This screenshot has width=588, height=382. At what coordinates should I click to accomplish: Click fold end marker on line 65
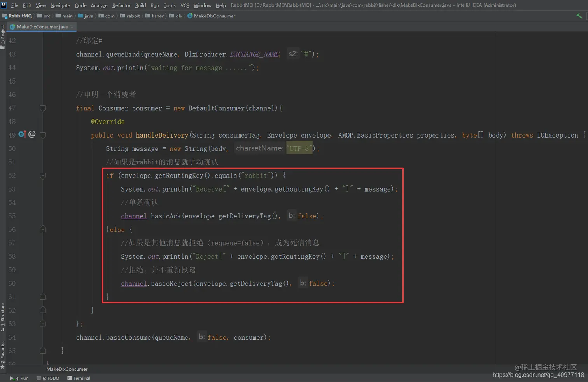point(43,351)
